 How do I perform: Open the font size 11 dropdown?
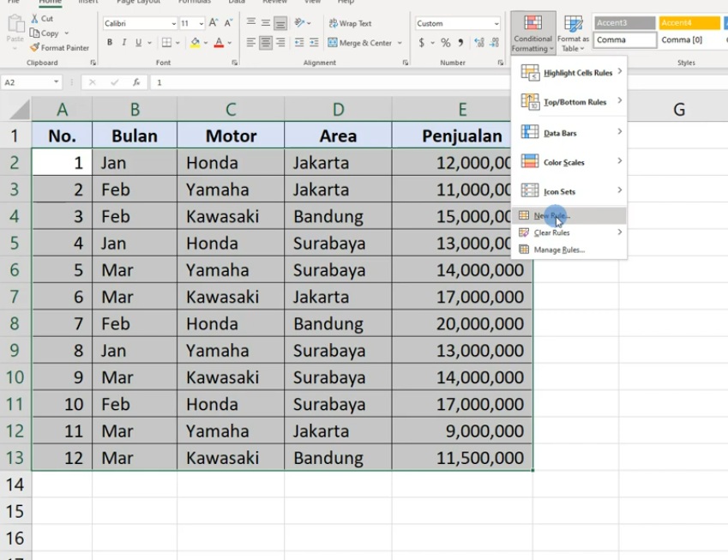click(201, 23)
